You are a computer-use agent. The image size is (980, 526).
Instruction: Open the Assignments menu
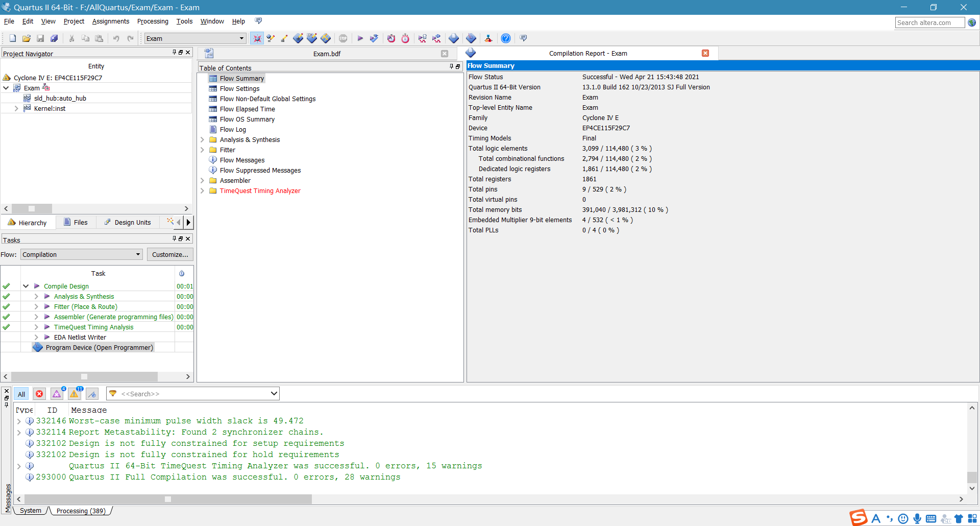coord(111,21)
